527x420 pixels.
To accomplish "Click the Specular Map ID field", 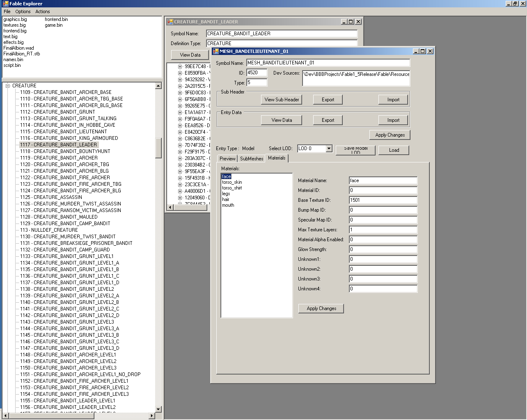I will pos(383,220).
